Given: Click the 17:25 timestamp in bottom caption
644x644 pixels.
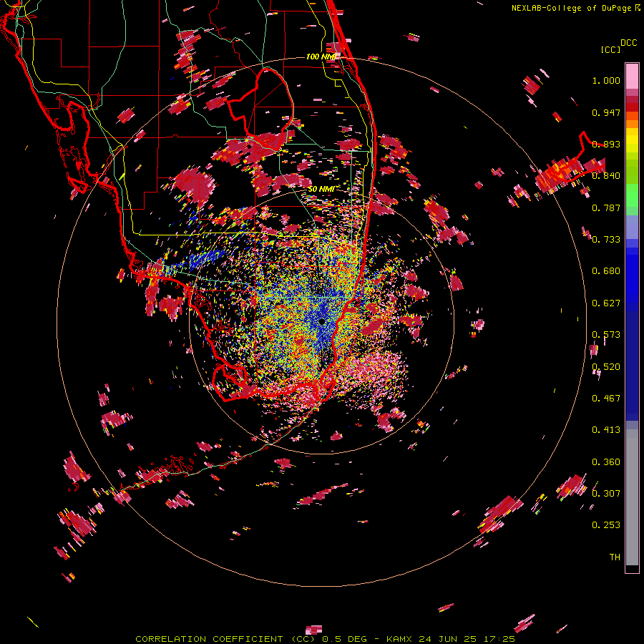Looking at the screenshot, I should click(500, 639).
